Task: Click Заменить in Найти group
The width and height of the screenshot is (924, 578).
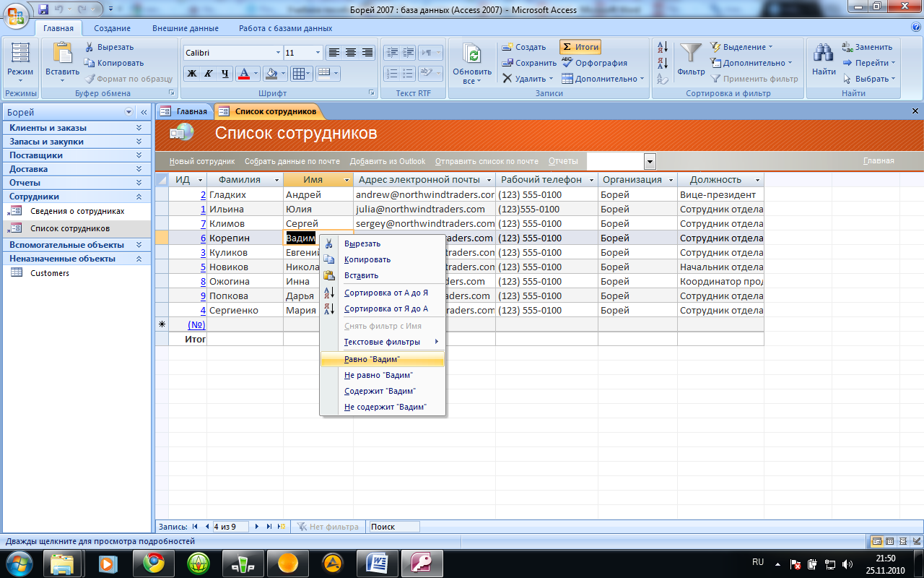Action: [868, 47]
